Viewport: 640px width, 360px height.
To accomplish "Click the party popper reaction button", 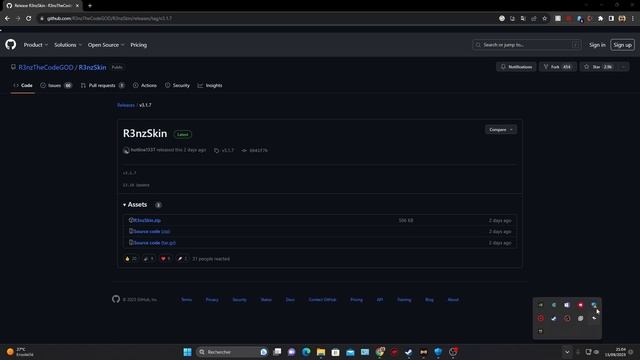I will pyautogui.click(x=149, y=259).
